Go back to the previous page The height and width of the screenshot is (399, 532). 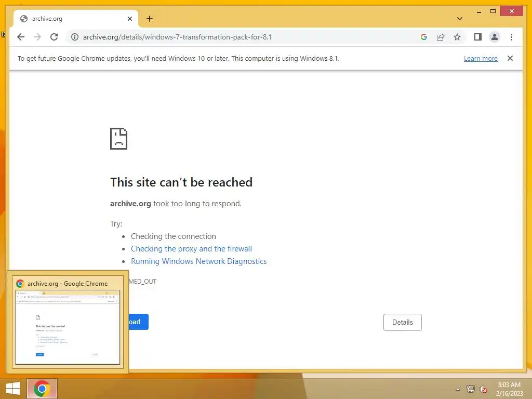21,37
